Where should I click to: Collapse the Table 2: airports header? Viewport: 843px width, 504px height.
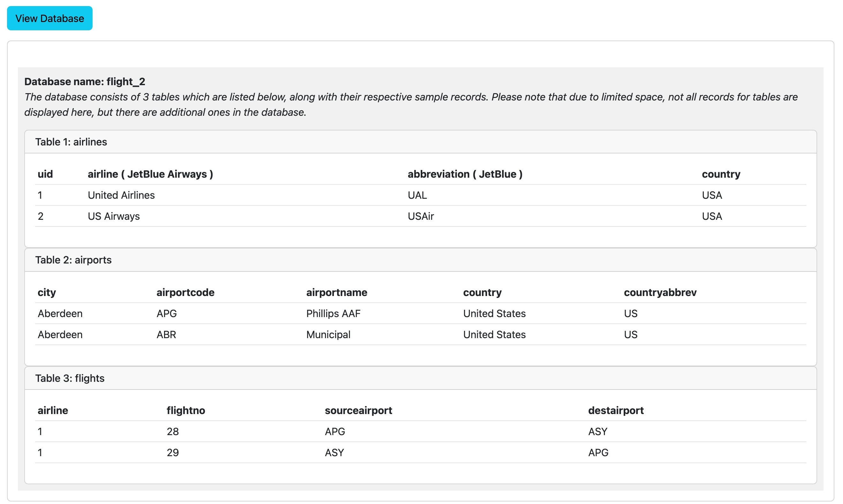[73, 260]
